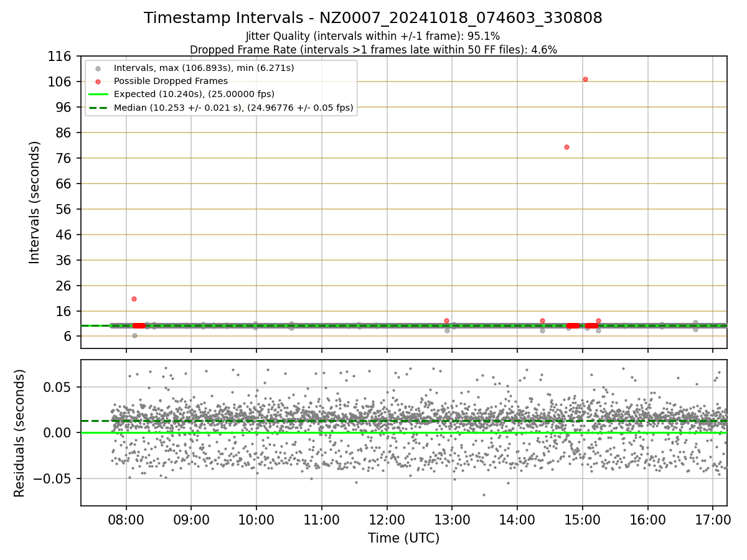Click the 36 tick on the intervals axis
This screenshot has width=747, height=560.
(64, 261)
